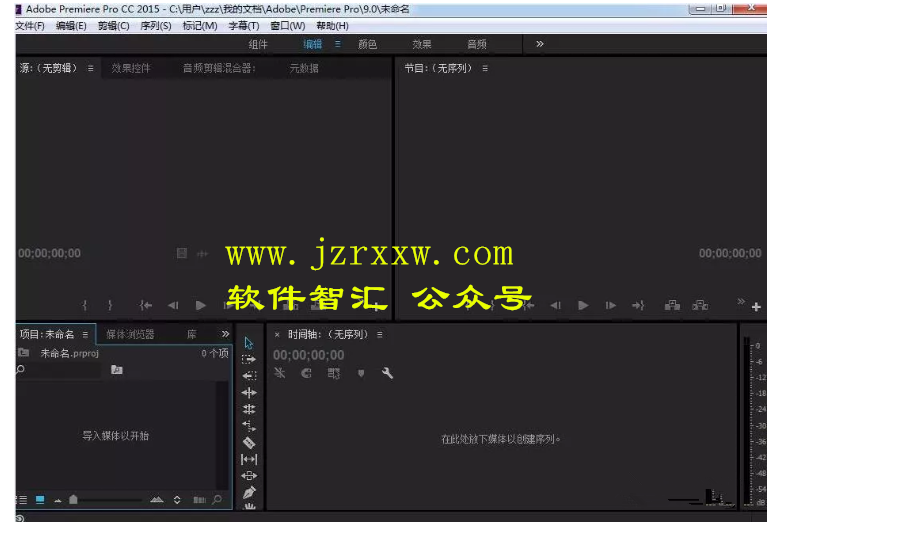The image size is (920, 540).
Task: Go to In point in the source monitor
Action: [146, 305]
